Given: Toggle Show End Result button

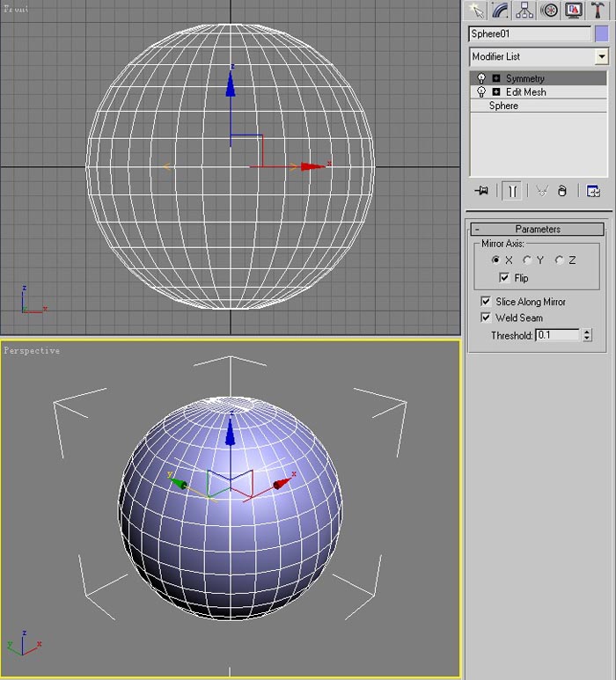Looking at the screenshot, I should pos(512,191).
